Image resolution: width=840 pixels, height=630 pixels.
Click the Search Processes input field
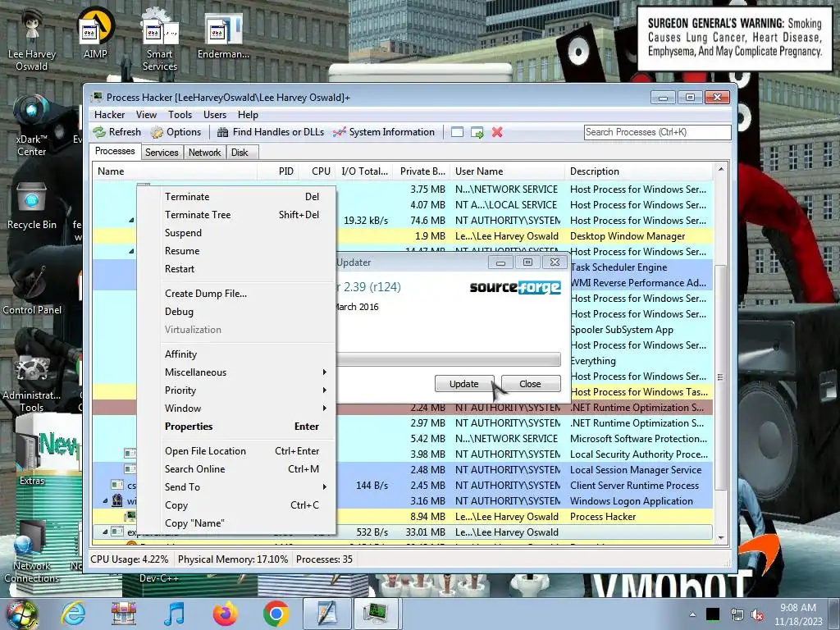657,132
